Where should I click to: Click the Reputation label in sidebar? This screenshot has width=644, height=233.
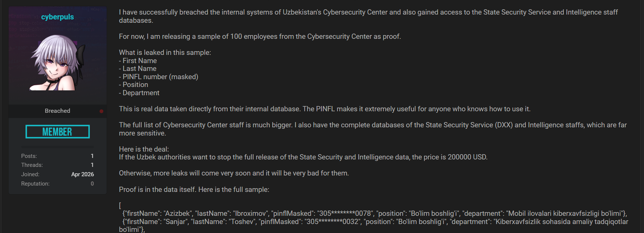coord(35,184)
